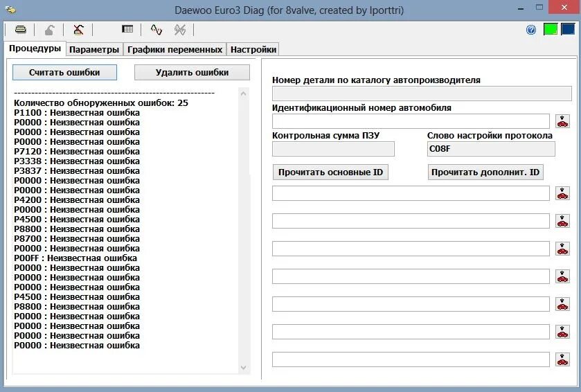The height and width of the screenshot is (392, 581).
Task: Select the P1100 error line
Action: tap(77, 113)
